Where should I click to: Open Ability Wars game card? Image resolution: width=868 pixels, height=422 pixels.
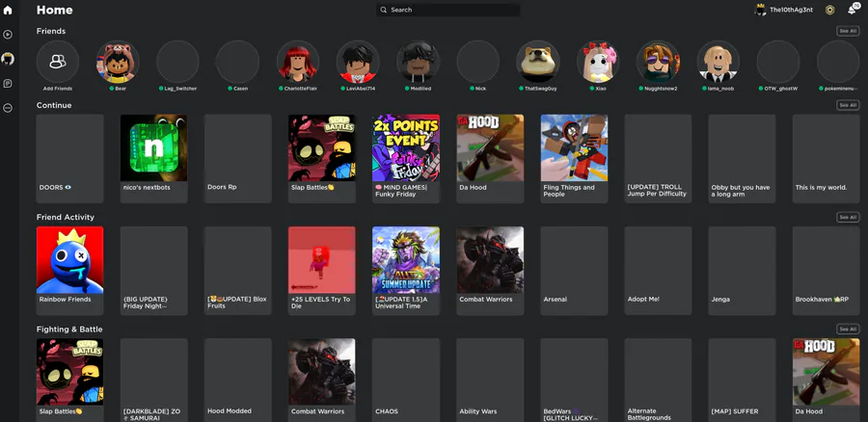click(490, 381)
